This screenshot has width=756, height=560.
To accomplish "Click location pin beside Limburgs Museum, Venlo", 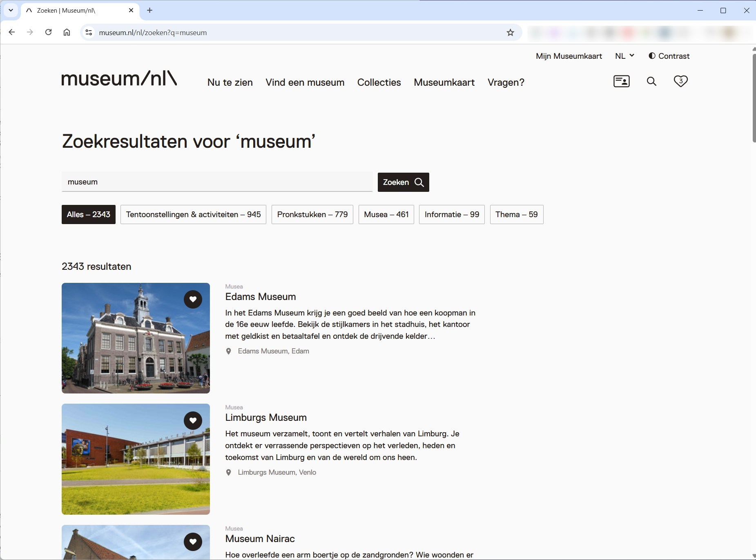I will pyautogui.click(x=229, y=472).
